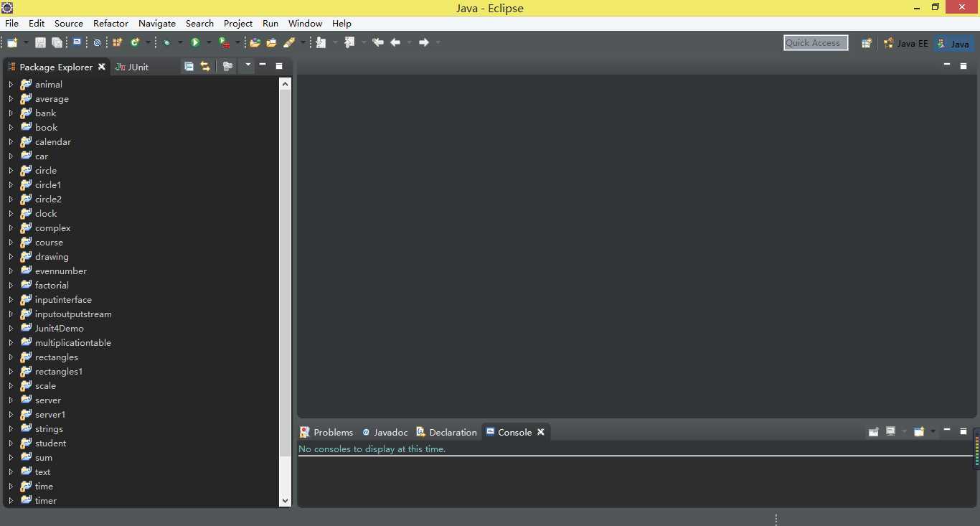This screenshot has height=526, width=980.
Task: Click the Save icon in toolbar
Action: click(x=40, y=43)
